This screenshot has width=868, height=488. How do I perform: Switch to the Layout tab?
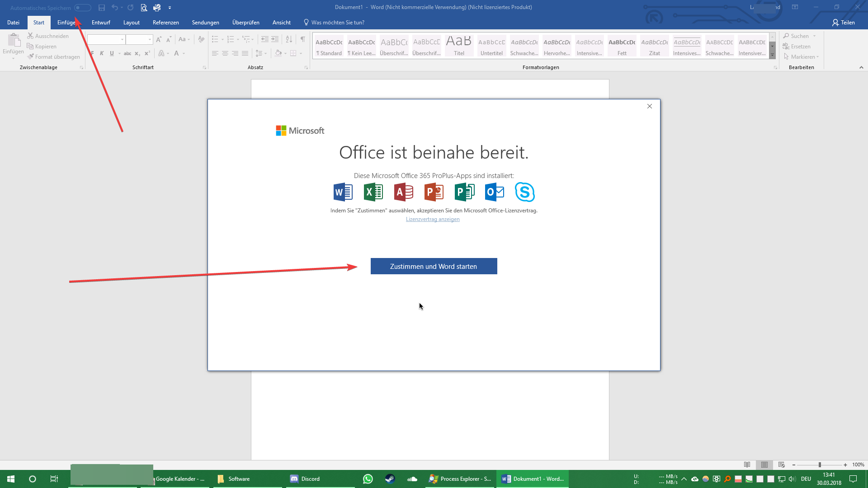click(x=132, y=22)
